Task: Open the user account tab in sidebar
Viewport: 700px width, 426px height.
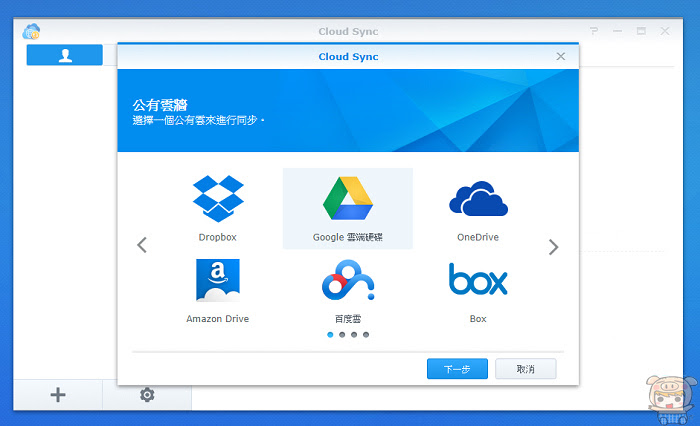Action: point(65,55)
